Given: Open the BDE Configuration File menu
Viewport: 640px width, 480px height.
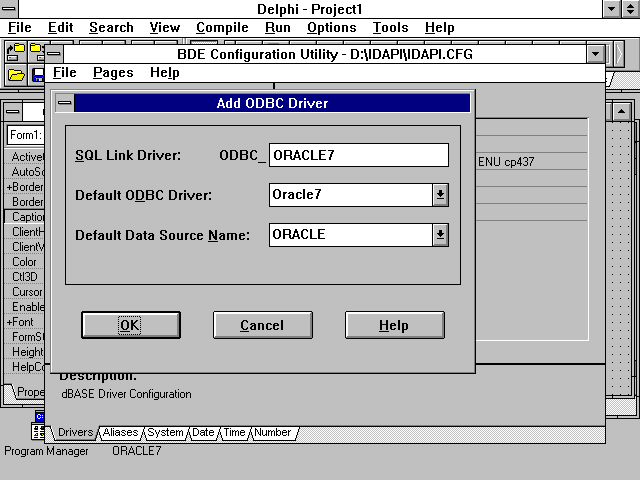Looking at the screenshot, I should click(64, 73).
